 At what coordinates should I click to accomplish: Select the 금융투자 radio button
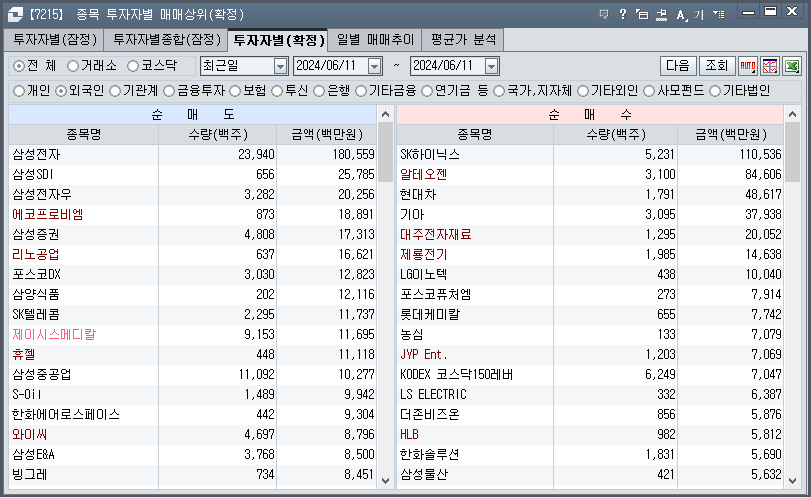click(169, 91)
